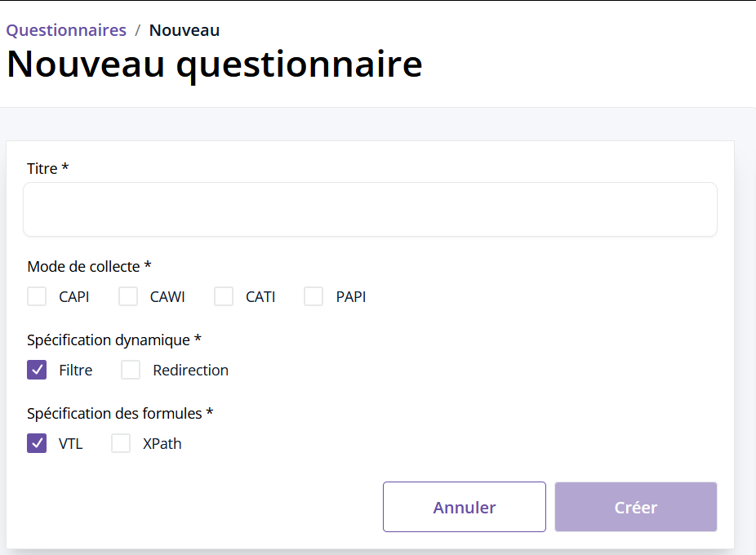Click the 'Redirection' label text

[190, 370]
